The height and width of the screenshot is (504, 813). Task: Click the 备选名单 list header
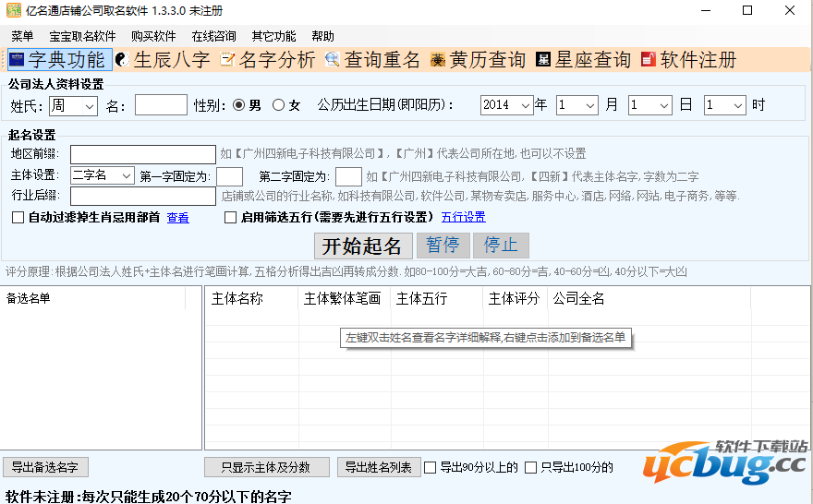point(93,298)
